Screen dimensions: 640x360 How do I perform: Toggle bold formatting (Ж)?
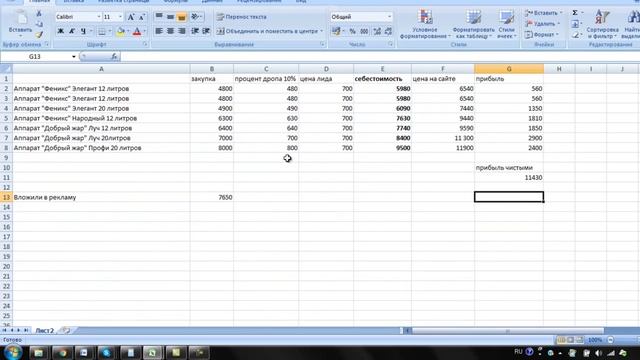click(x=60, y=31)
